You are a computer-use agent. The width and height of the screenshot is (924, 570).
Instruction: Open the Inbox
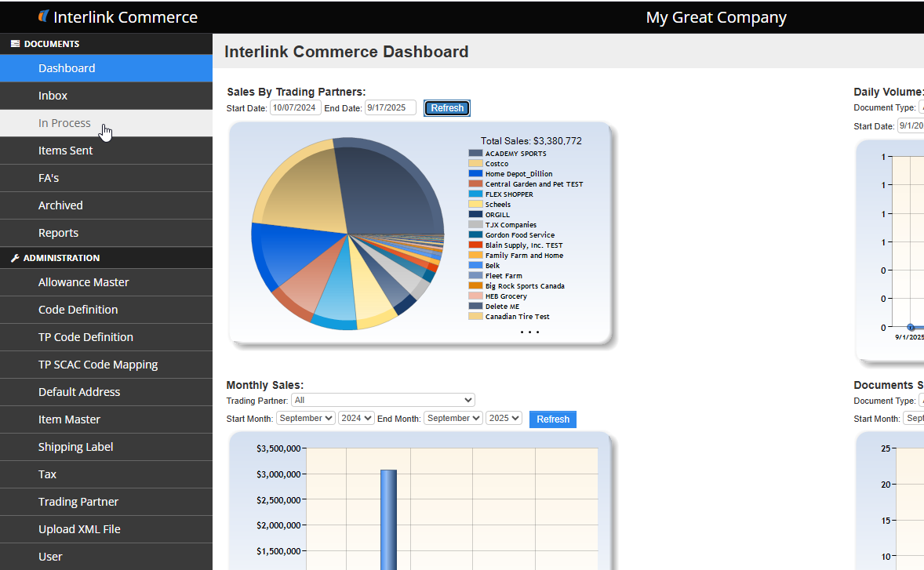pyautogui.click(x=106, y=96)
